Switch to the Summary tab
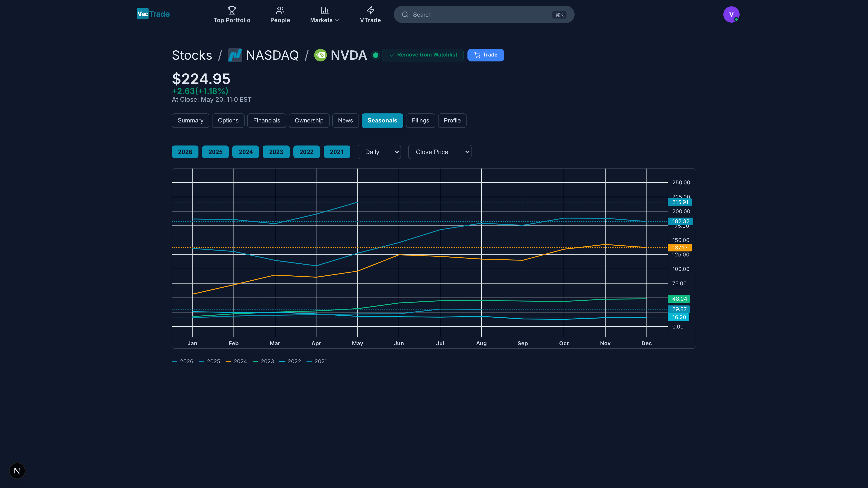Screen dimensions: 868x488 coord(190,121)
